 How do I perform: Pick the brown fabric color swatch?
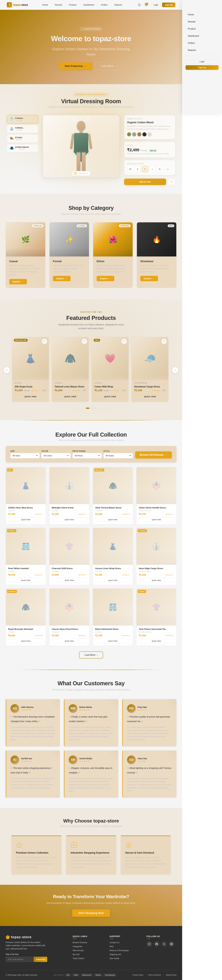(x=139, y=134)
